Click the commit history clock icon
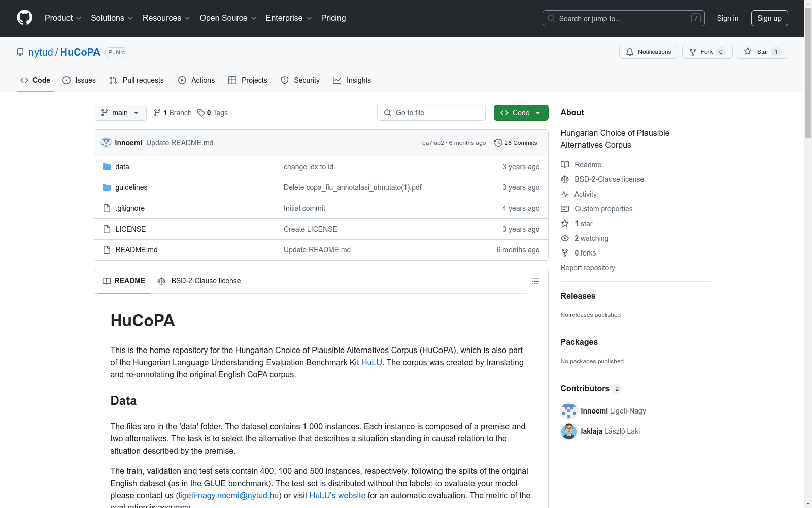The width and height of the screenshot is (812, 508). (x=498, y=143)
